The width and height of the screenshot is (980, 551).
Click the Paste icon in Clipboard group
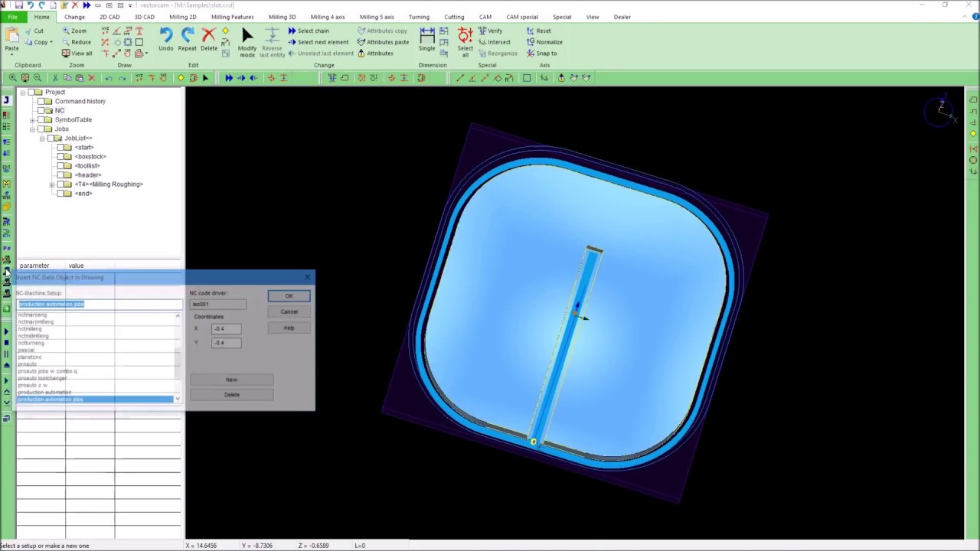11,36
